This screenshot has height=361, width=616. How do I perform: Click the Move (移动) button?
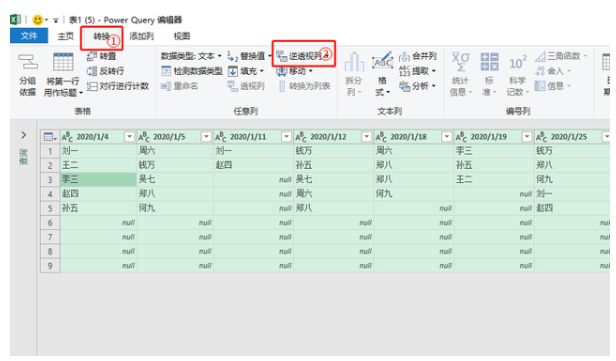tap(294, 71)
